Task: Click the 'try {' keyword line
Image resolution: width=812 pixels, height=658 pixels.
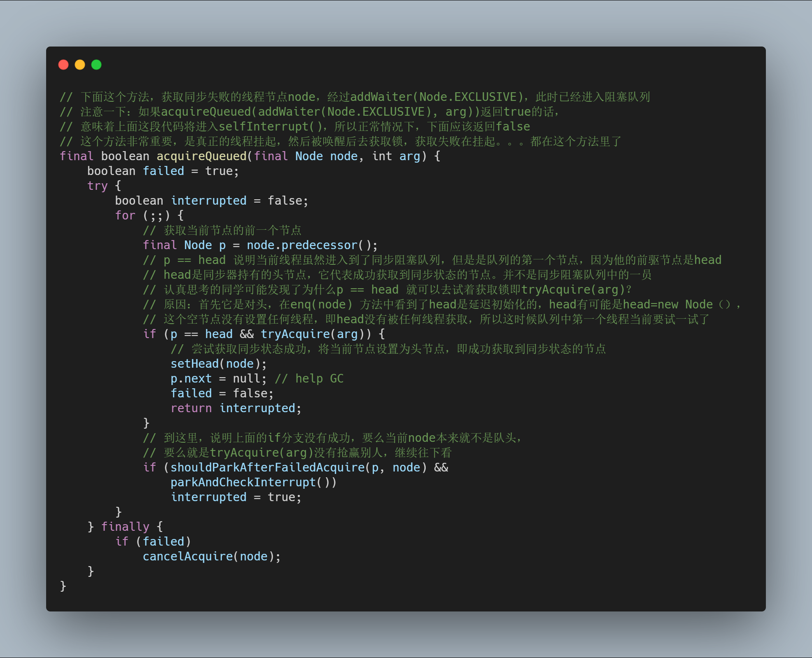Action: (104, 186)
